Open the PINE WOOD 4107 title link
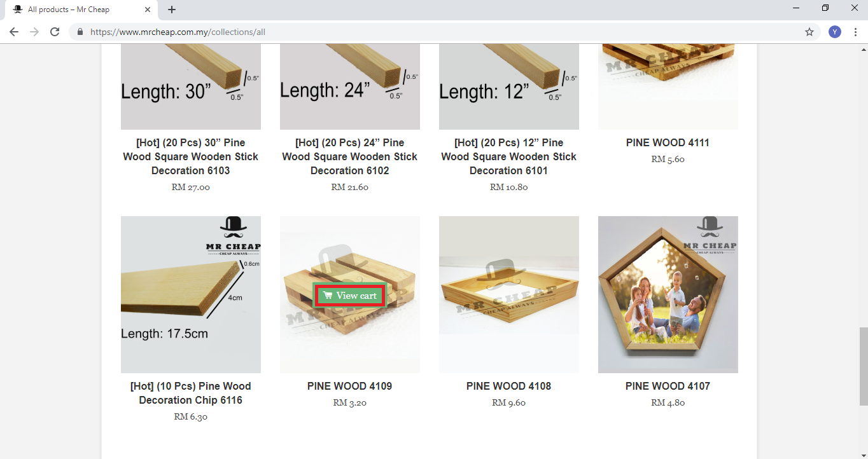 point(668,386)
